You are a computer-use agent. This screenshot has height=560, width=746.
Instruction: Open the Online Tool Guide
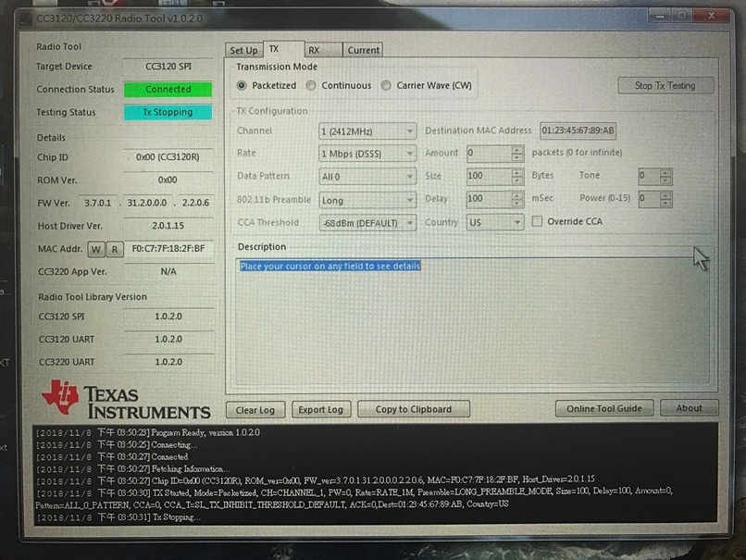(604, 408)
